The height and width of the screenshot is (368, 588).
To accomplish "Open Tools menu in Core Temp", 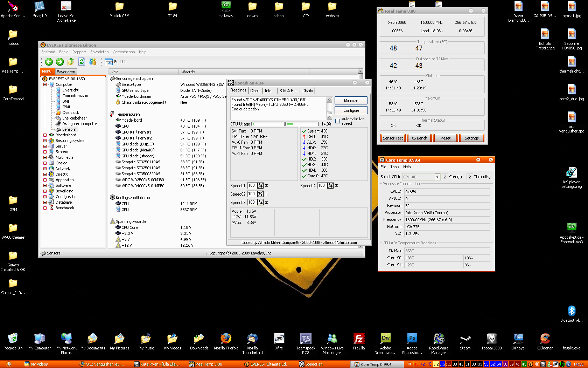I will click(x=394, y=167).
